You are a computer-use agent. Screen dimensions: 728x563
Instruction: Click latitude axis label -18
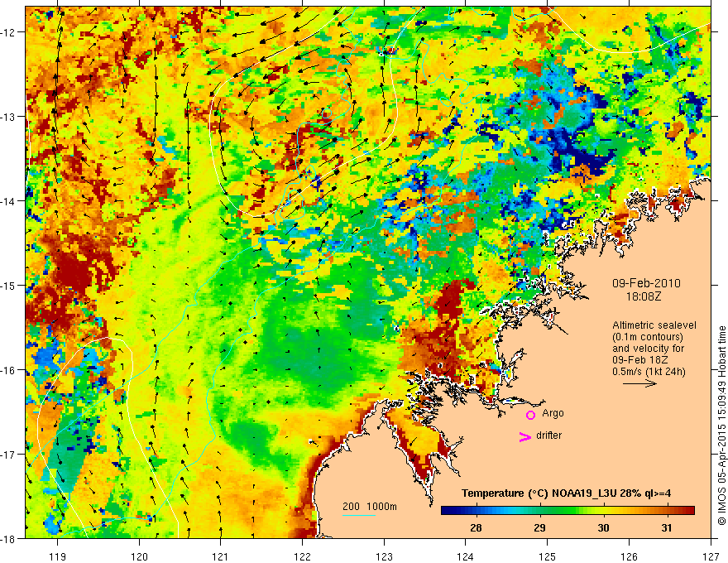(x=9, y=538)
